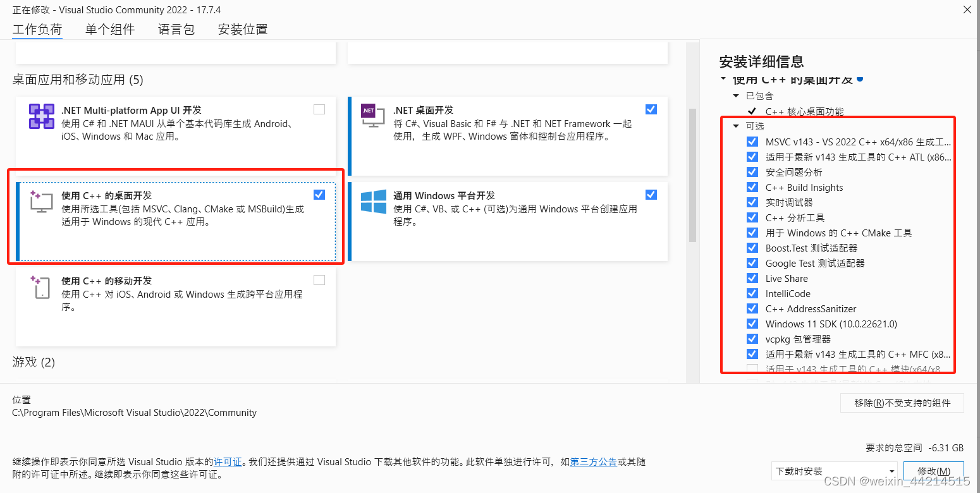Click the workloads list vertical scrollbar
Screen dimensions: 980x493
tap(692, 176)
